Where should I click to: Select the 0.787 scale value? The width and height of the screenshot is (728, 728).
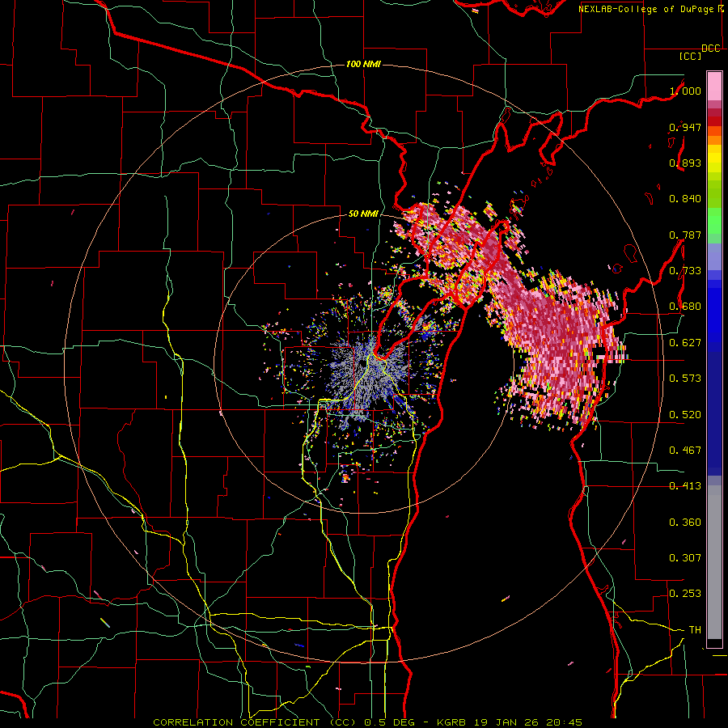[685, 235]
